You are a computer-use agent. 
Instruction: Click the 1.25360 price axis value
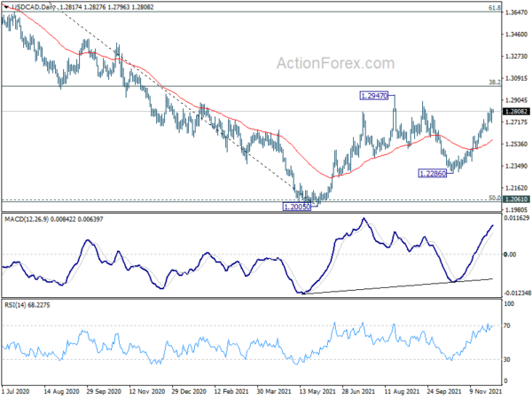tap(516, 145)
